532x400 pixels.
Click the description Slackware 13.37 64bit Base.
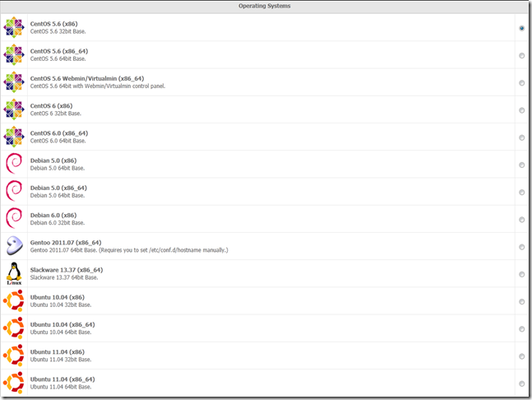[x=64, y=277]
